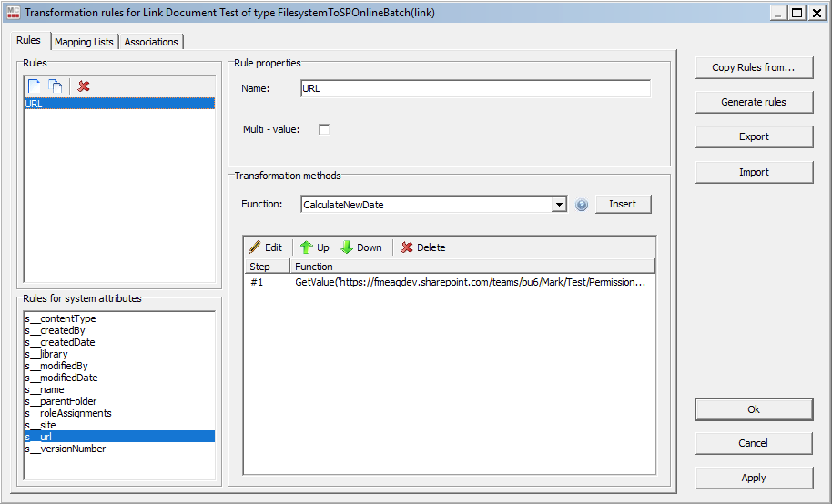Image resolution: width=832 pixels, height=504 pixels.
Task: Move step up with green Up arrow
Action: tap(315, 247)
